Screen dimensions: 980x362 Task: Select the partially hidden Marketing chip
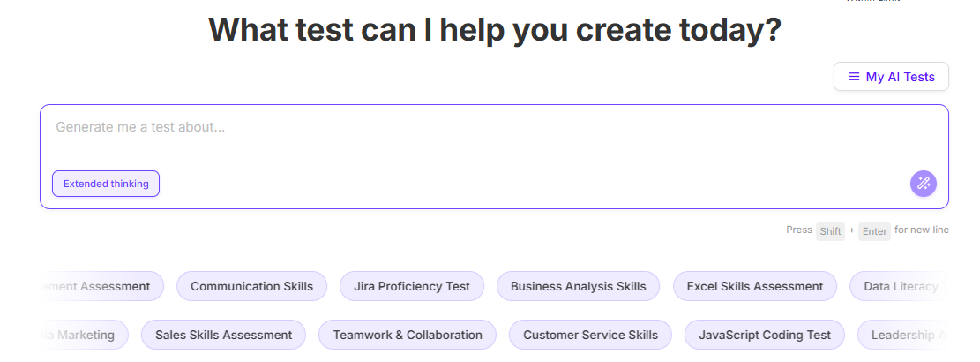coord(84,335)
